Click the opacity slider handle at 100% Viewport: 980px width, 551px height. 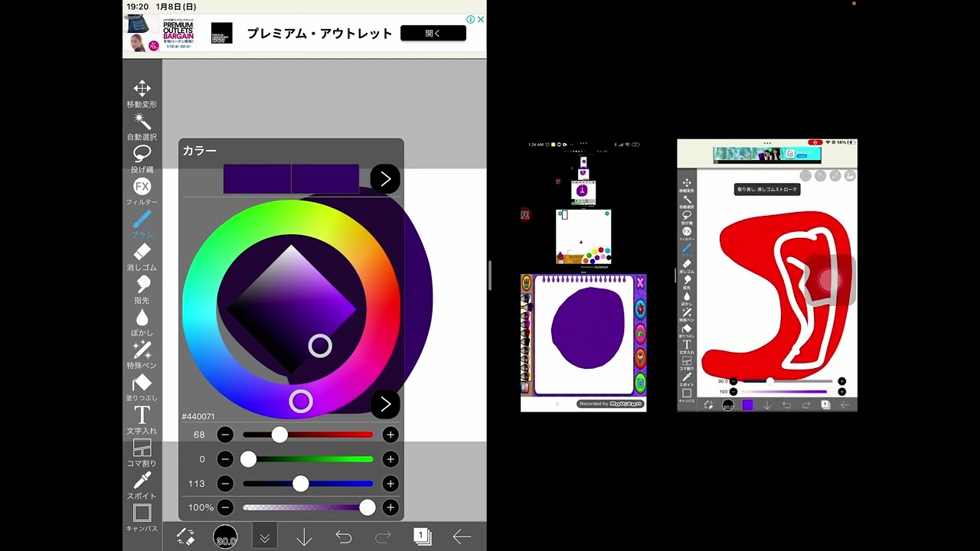coord(367,507)
